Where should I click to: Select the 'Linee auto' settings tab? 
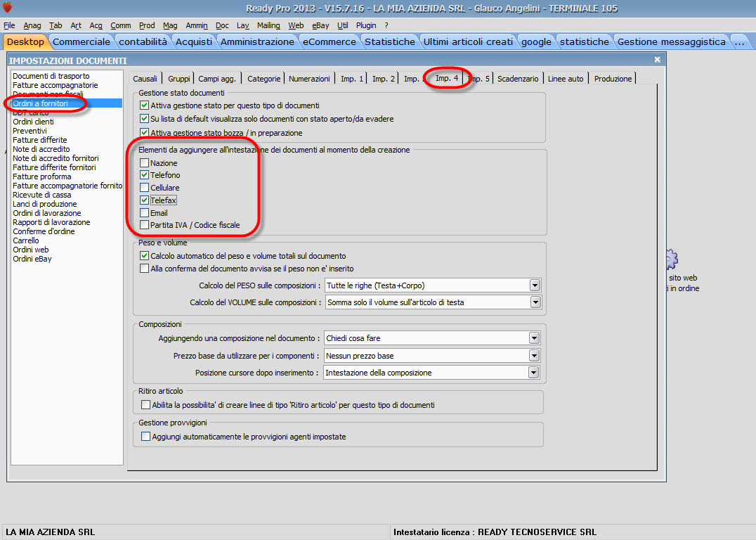566,79
